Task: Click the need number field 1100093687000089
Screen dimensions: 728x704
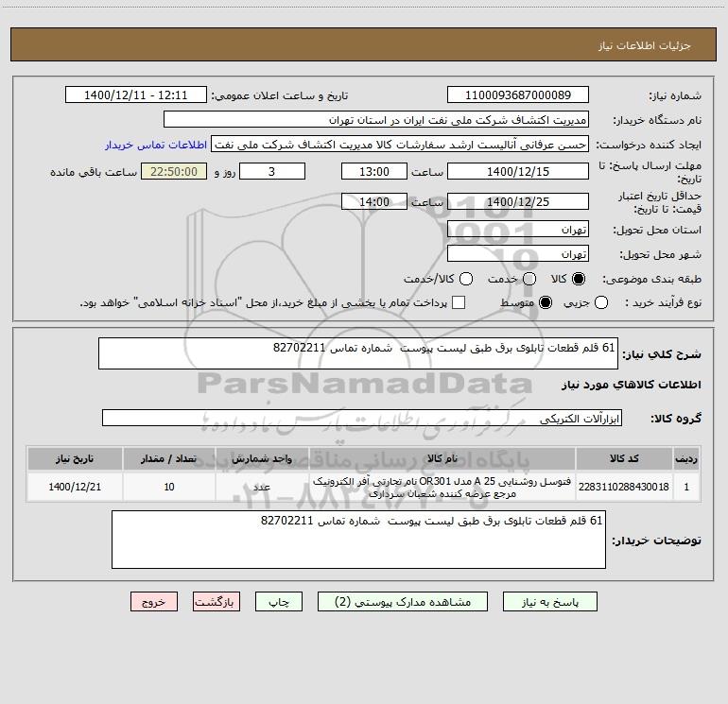Action: [518, 95]
